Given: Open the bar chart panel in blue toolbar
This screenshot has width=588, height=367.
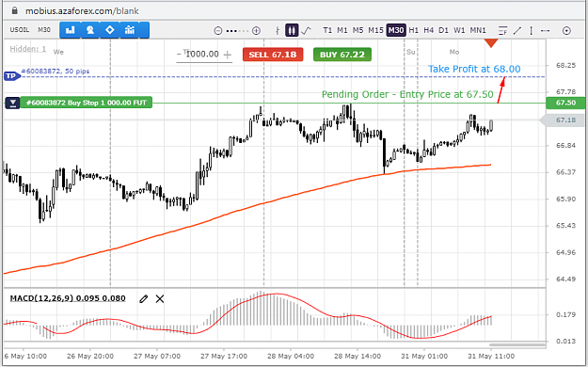Looking at the screenshot, I should pyautogui.click(x=71, y=30).
